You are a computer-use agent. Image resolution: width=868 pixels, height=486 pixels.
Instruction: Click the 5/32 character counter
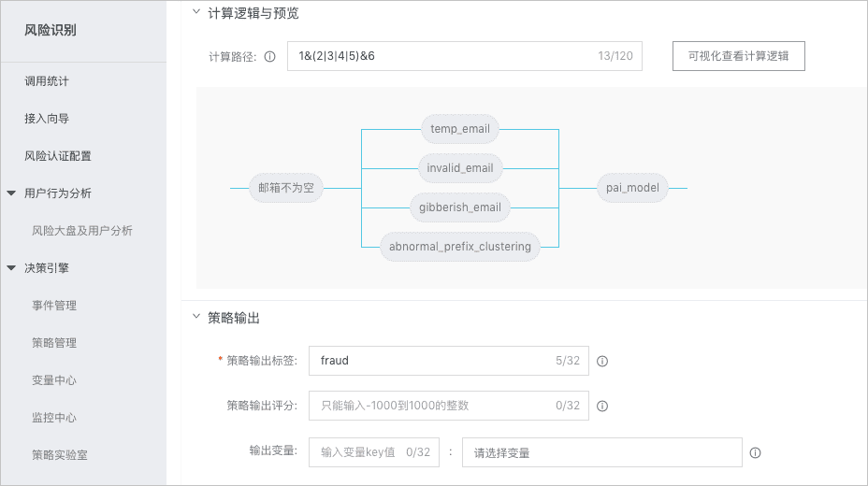point(568,361)
